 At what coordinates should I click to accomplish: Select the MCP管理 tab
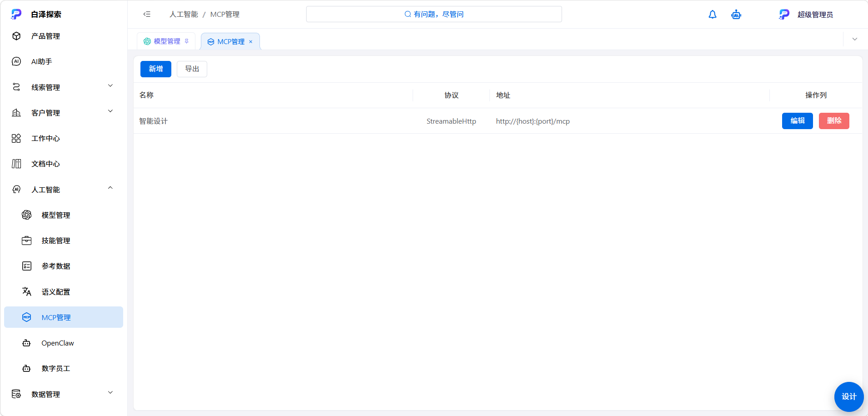(230, 41)
